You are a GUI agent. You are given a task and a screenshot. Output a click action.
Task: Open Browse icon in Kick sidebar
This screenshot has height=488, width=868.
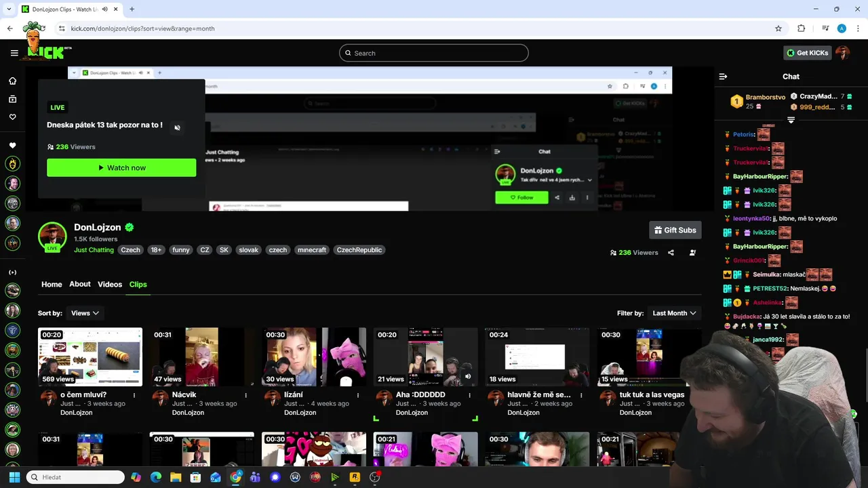pos(12,99)
